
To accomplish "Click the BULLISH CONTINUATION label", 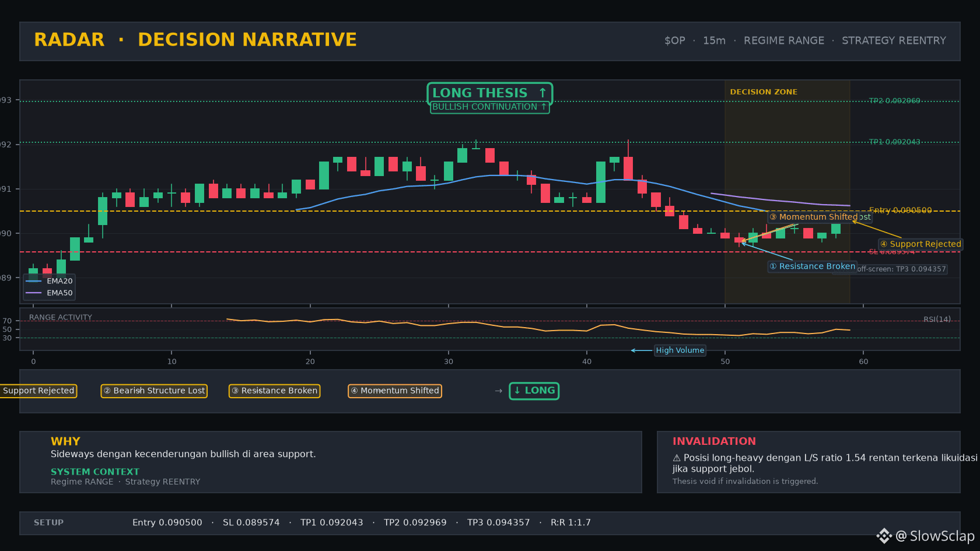I will coord(489,107).
